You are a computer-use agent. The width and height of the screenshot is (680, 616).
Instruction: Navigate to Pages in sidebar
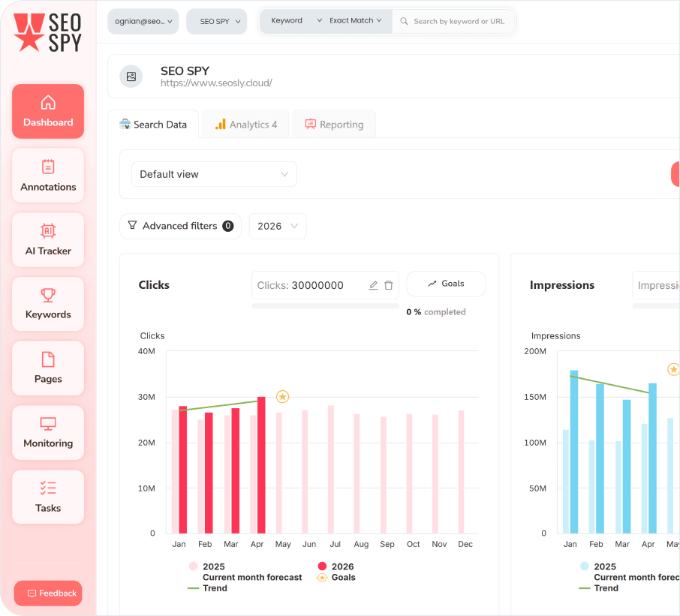tap(48, 368)
